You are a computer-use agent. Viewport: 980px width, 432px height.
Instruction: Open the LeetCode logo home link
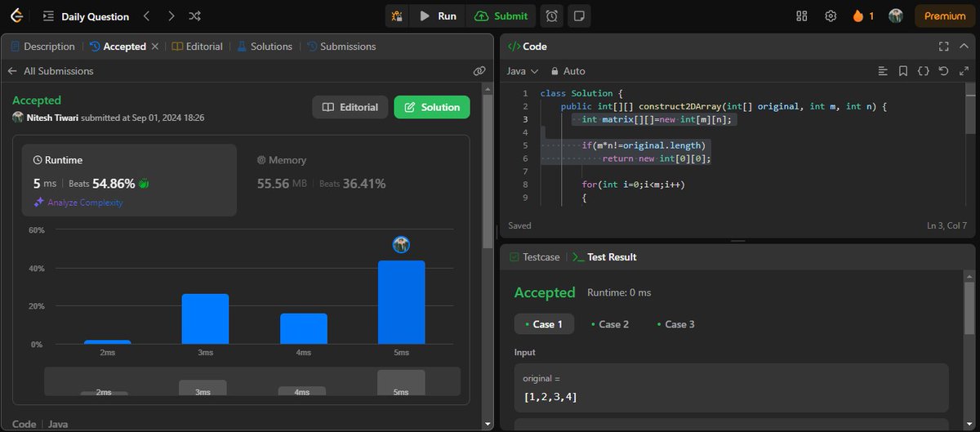click(x=16, y=16)
